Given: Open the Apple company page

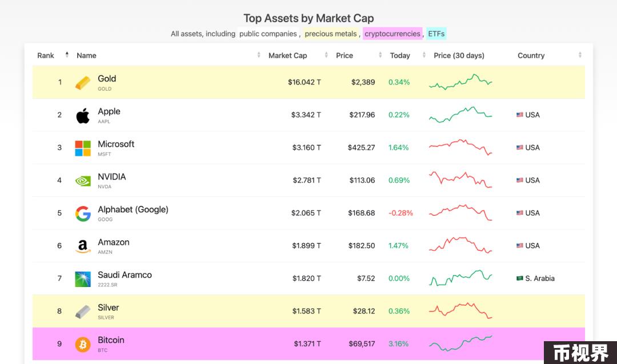Looking at the screenshot, I should (x=109, y=111).
